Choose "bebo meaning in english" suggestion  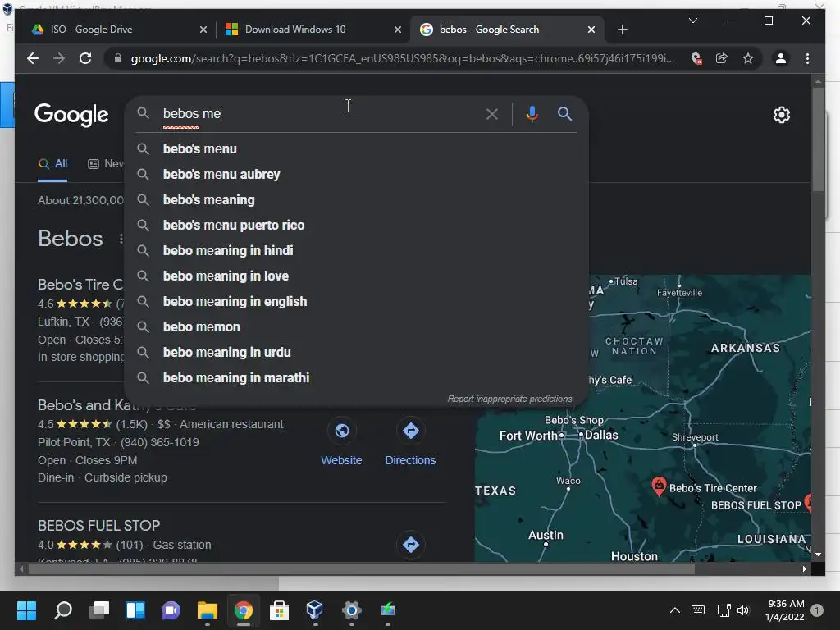click(x=356, y=302)
